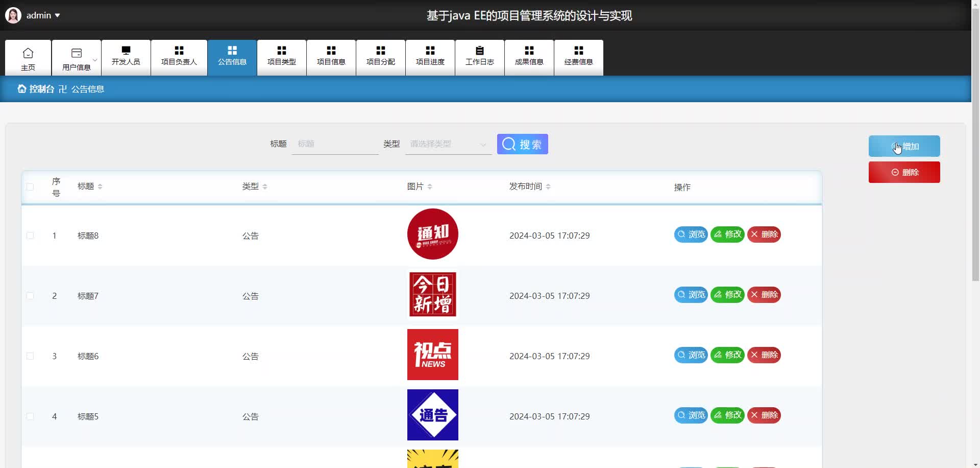This screenshot has width=980, height=468.
Task: Expand the 用户信息 submenu arrow
Action: (x=94, y=60)
